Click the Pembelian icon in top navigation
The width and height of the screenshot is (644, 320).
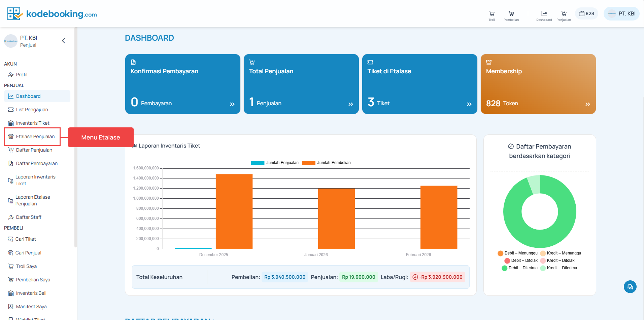pyautogui.click(x=511, y=15)
